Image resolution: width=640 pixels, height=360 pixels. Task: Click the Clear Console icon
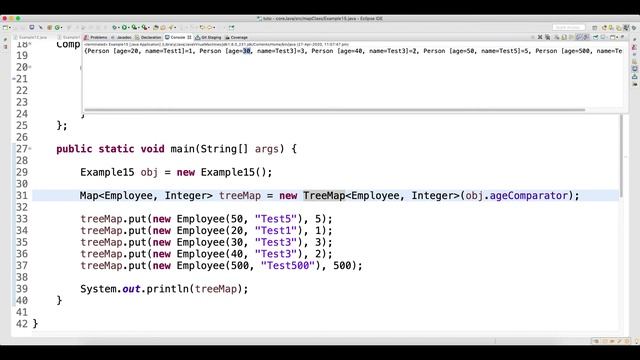[557, 37]
